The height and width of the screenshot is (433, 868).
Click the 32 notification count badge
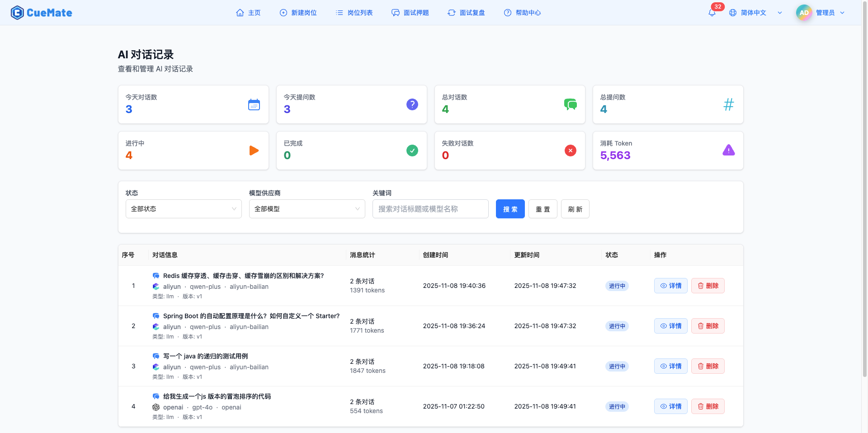pos(717,6)
